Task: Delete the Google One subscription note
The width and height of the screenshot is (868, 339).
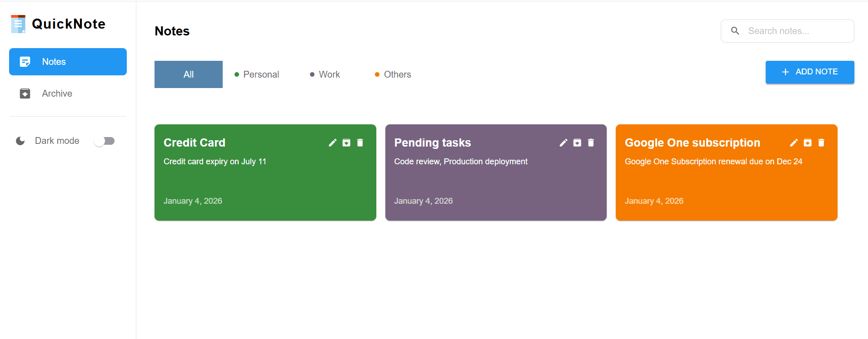Action: (x=821, y=143)
